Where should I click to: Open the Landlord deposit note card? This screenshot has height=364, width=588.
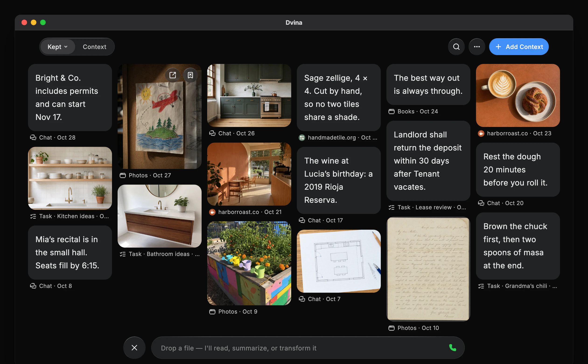click(x=428, y=161)
